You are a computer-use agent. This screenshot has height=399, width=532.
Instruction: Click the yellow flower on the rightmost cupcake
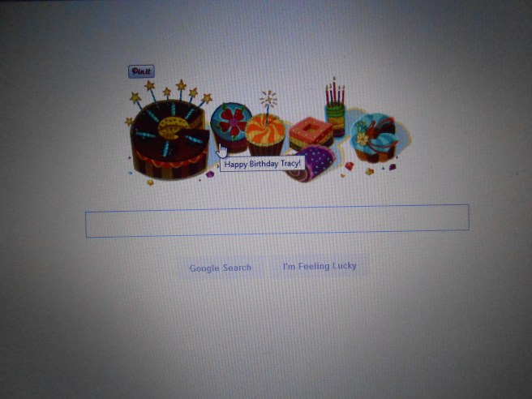[x=362, y=139]
